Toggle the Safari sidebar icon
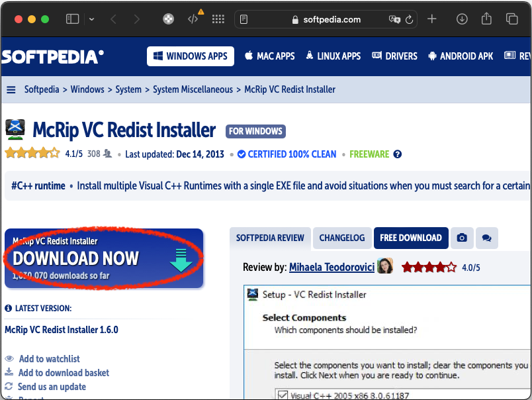This screenshot has height=400, width=532. click(72, 19)
